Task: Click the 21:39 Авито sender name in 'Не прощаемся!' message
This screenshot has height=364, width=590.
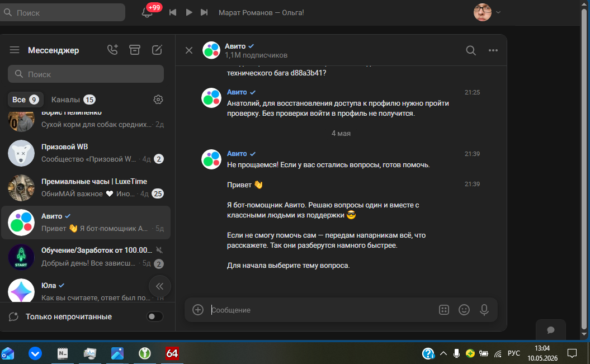Action: coord(237,154)
